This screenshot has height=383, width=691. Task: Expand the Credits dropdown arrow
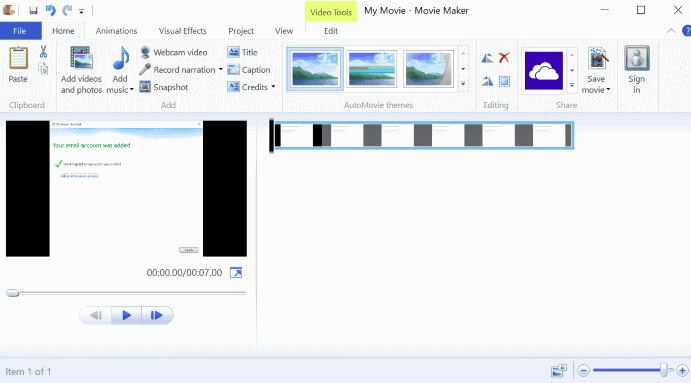[x=273, y=86]
